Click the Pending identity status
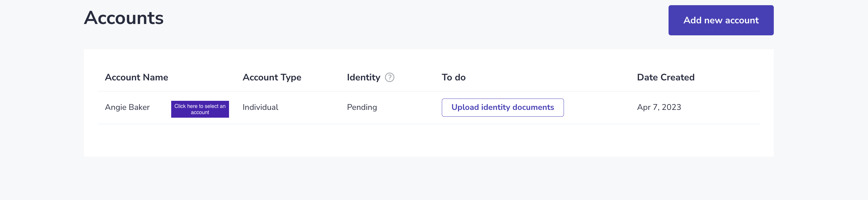The width and height of the screenshot is (868, 200). (362, 108)
